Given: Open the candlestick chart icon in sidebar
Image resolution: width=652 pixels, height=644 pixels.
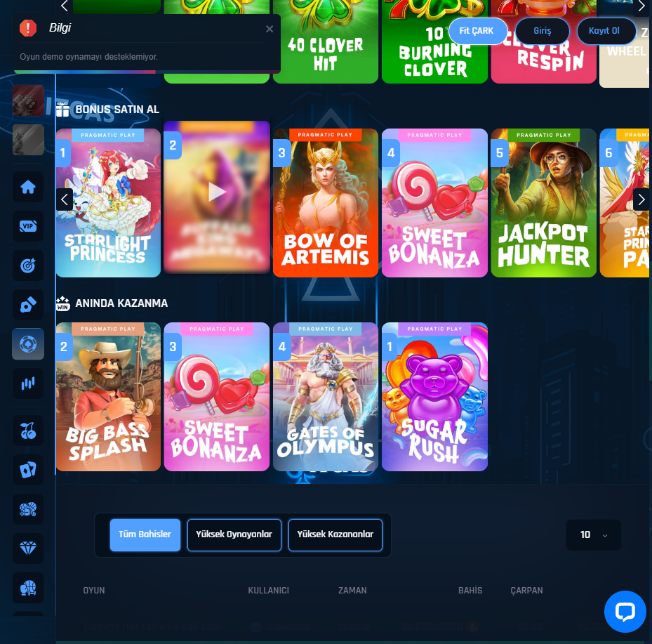Looking at the screenshot, I should (28, 383).
